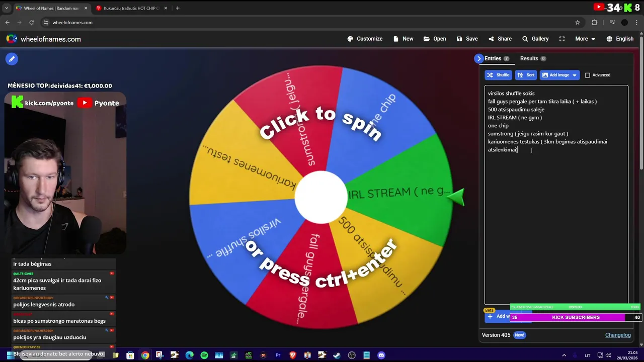Bookmark this page with star icon
Viewport: 644px width, 362px height.
(x=578, y=22)
